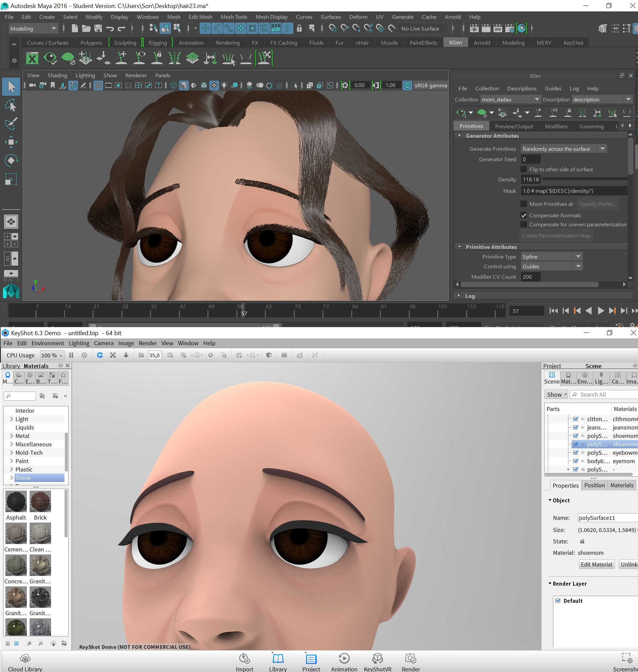Screen dimensions: 638x672
Task: Open the Primitive Type Spline dropdown
Action: [578, 256]
